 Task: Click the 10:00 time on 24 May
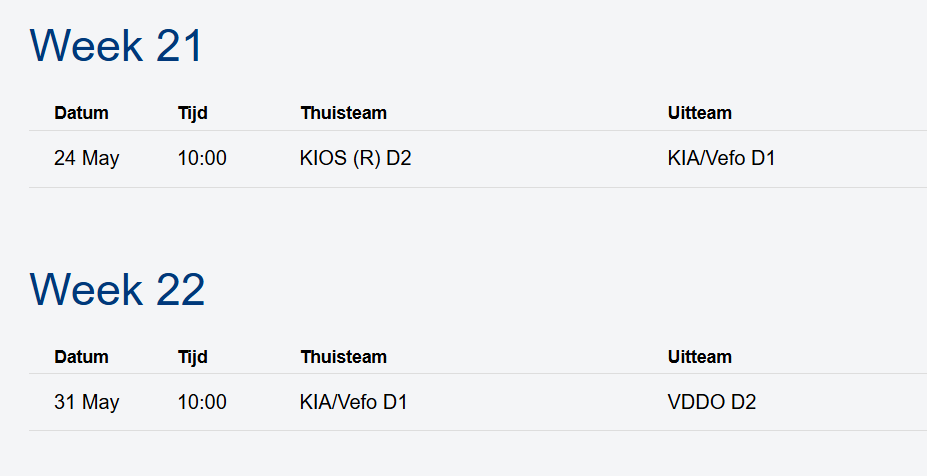[x=202, y=158]
